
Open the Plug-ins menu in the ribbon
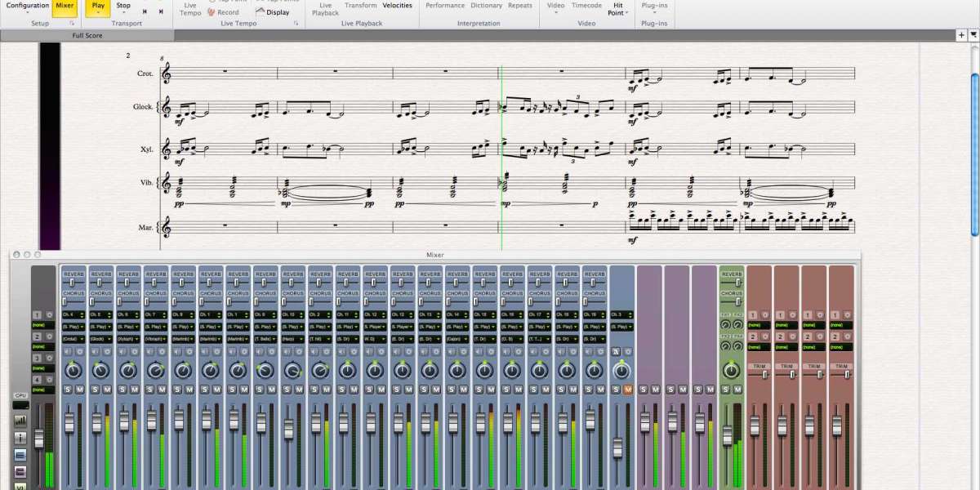653,6
